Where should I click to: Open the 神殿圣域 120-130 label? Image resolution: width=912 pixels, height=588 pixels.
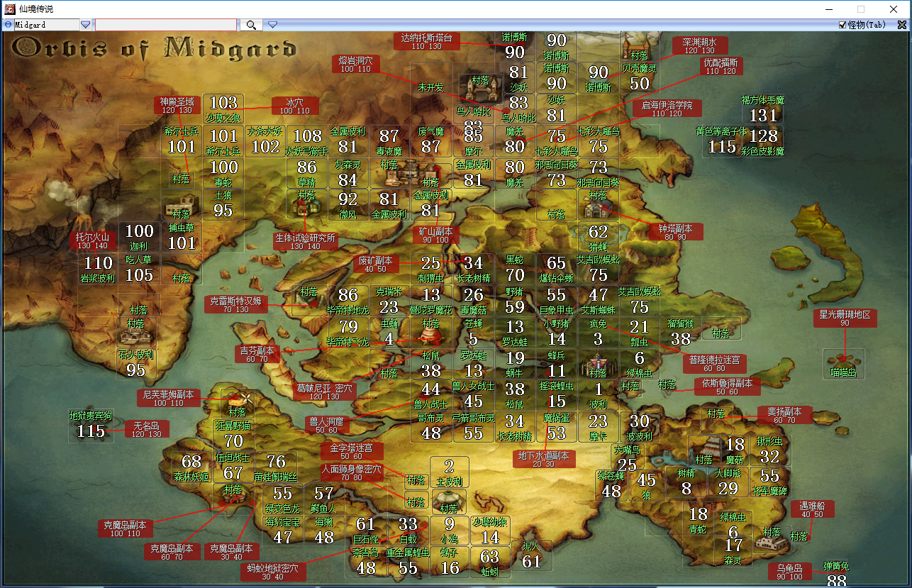click(x=177, y=106)
